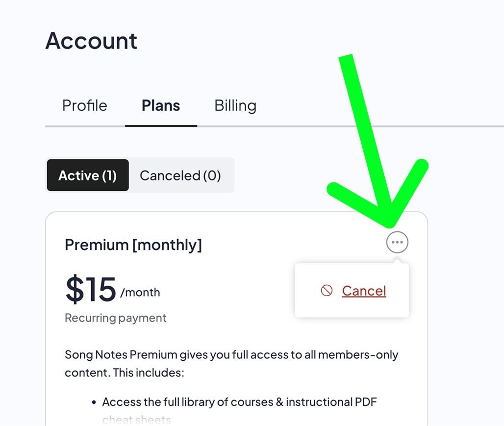The width and height of the screenshot is (504, 426).
Task: Click the full library of courses bullet item
Action: [239, 402]
